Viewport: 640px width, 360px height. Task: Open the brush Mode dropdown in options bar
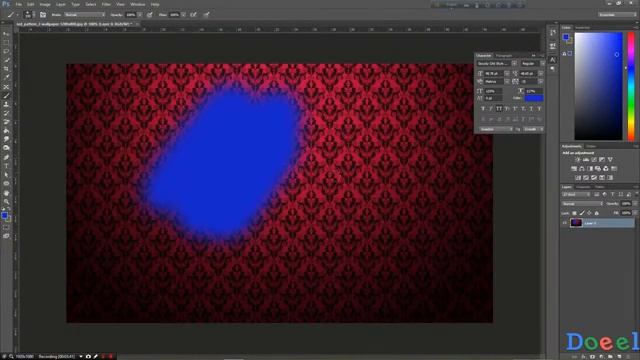pyautogui.click(x=84, y=15)
